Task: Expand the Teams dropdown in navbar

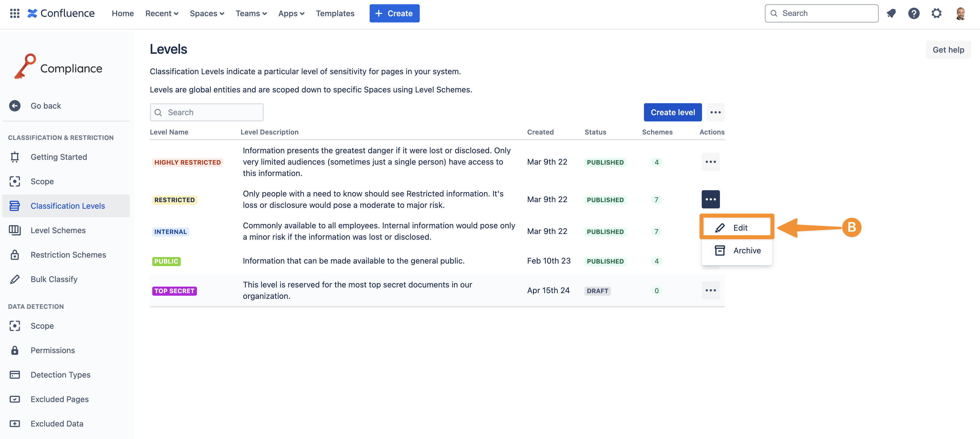Action: coord(251,13)
